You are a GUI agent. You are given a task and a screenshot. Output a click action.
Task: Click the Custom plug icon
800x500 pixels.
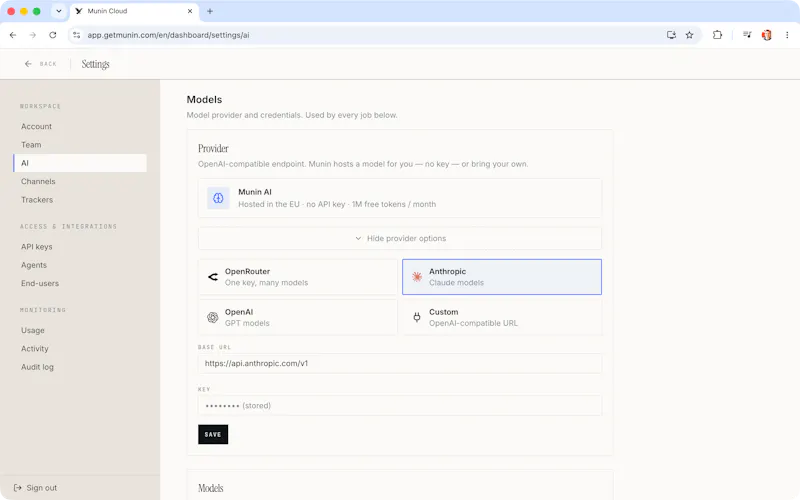[417, 317]
